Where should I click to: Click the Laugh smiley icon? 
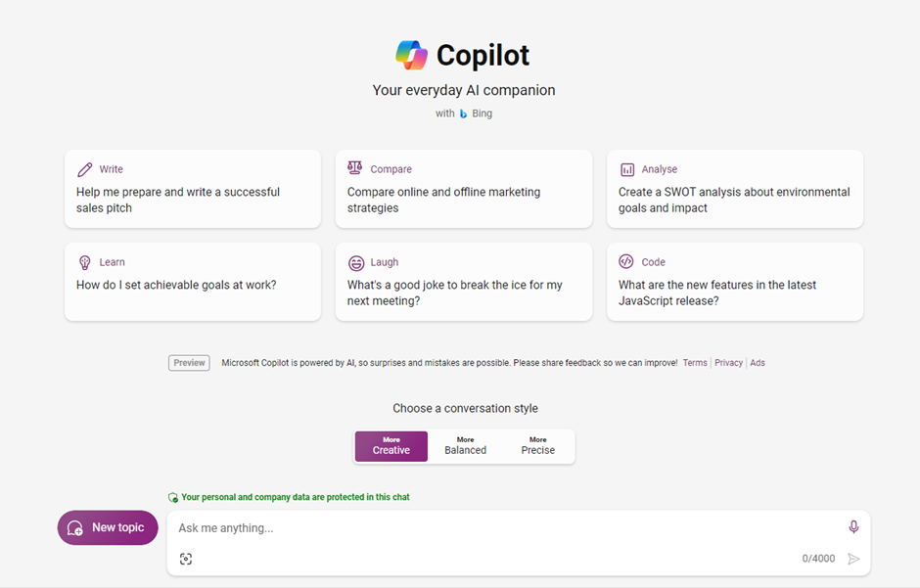[354, 261]
